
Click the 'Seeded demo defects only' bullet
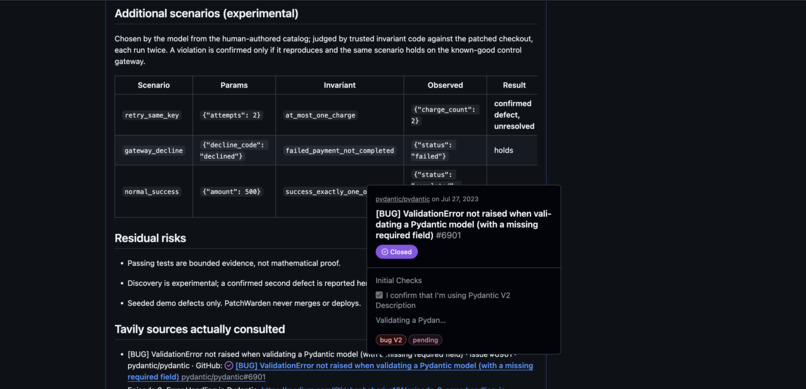point(244,303)
